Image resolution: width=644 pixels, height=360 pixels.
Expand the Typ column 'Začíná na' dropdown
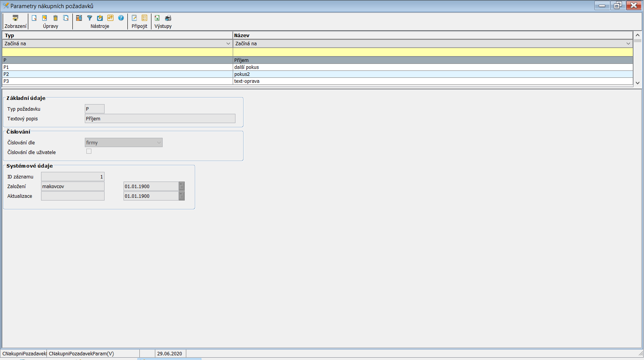pos(228,44)
